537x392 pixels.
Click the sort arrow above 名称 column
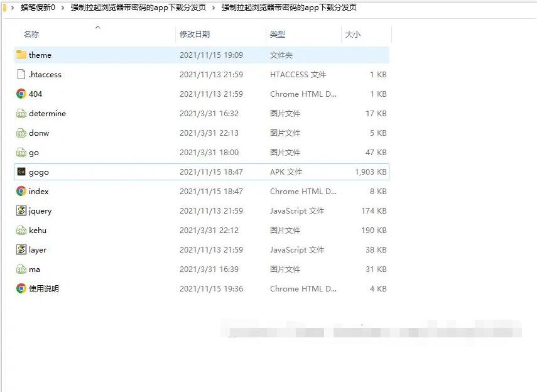tap(97, 27)
